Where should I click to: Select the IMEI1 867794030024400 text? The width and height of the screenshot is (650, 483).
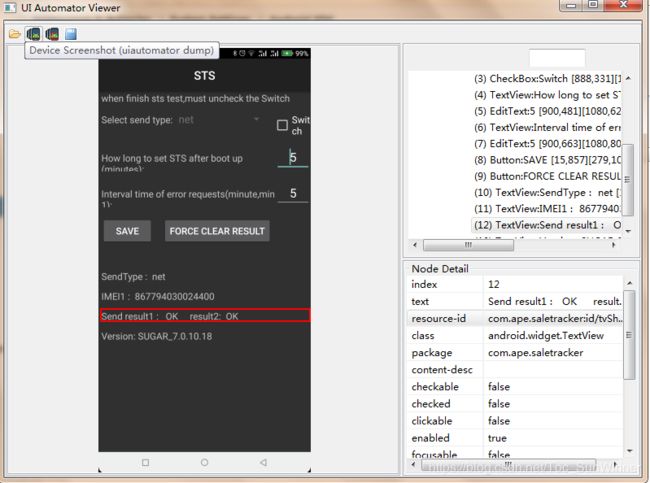click(x=158, y=296)
